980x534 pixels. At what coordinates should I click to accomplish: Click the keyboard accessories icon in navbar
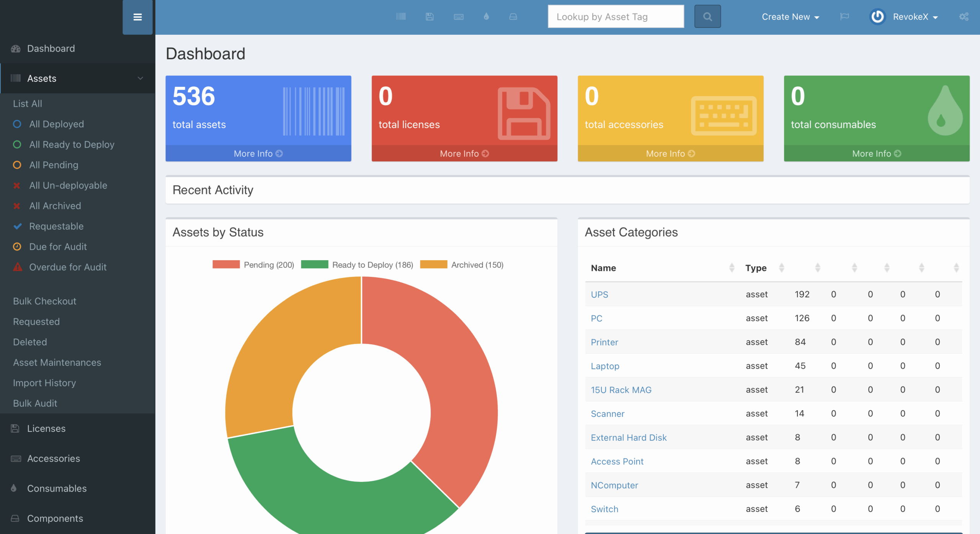coord(459,16)
